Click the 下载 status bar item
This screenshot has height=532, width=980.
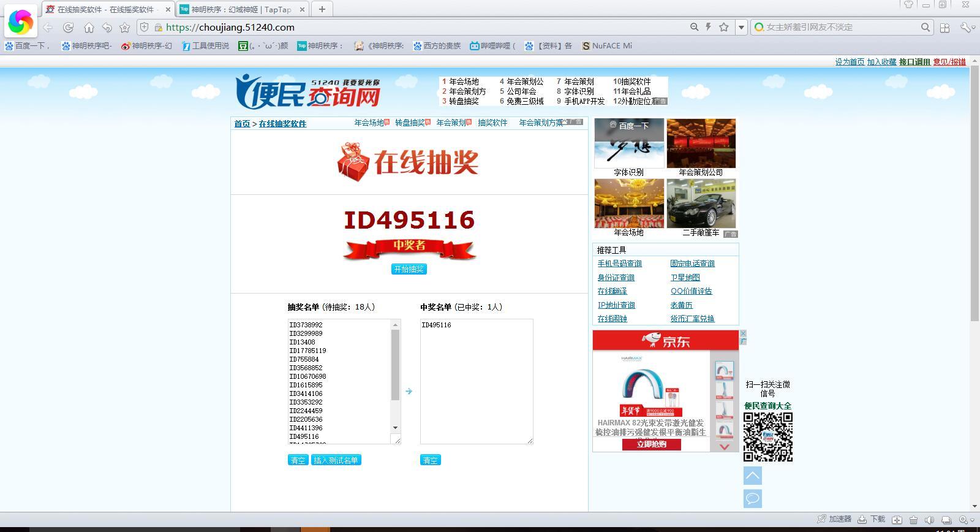point(872,519)
